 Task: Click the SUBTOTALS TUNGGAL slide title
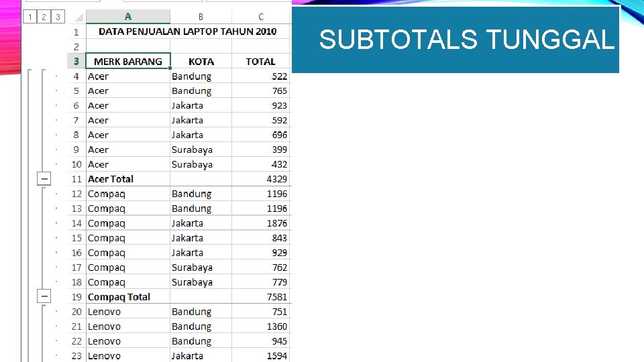click(x=467, y=40)
